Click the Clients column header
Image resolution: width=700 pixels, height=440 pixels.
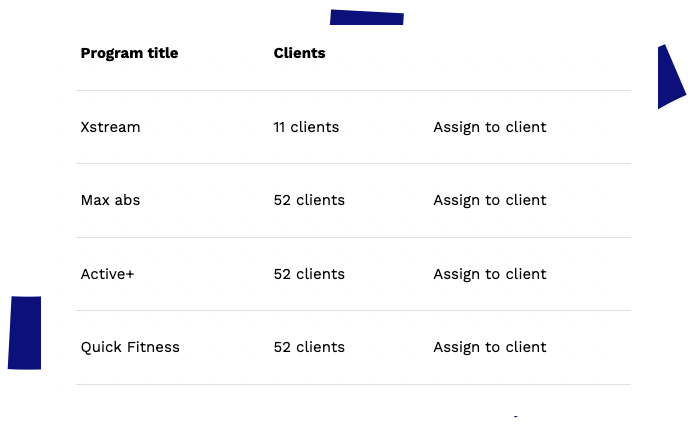point(299,53)
